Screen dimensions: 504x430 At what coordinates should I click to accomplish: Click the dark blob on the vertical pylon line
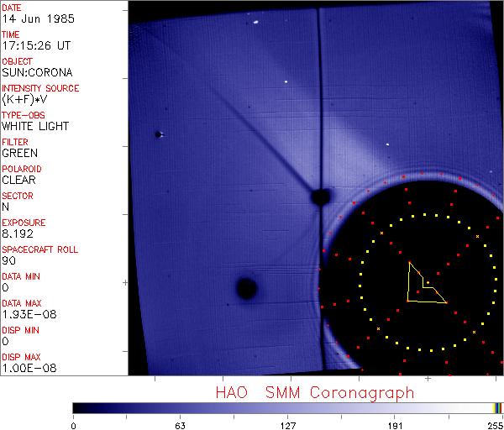coord(319,197)
